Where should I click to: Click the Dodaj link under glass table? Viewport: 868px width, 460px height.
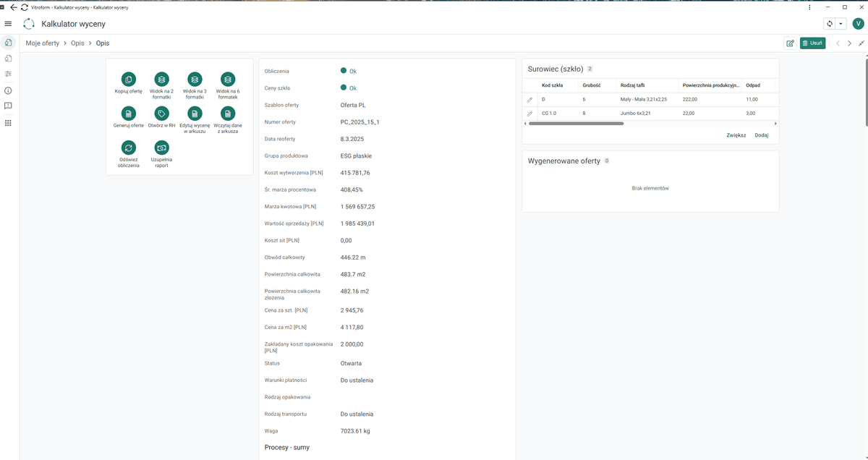click(762, 135)
